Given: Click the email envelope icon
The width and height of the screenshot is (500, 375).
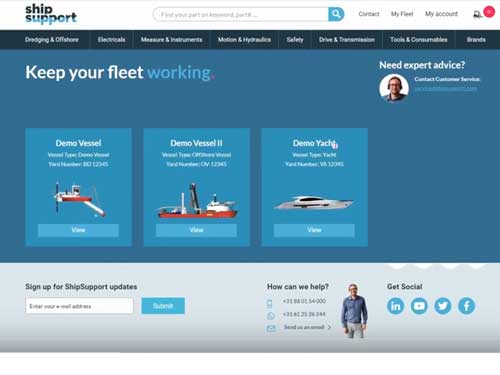Looking at the screenshot, I should [271, 328].
